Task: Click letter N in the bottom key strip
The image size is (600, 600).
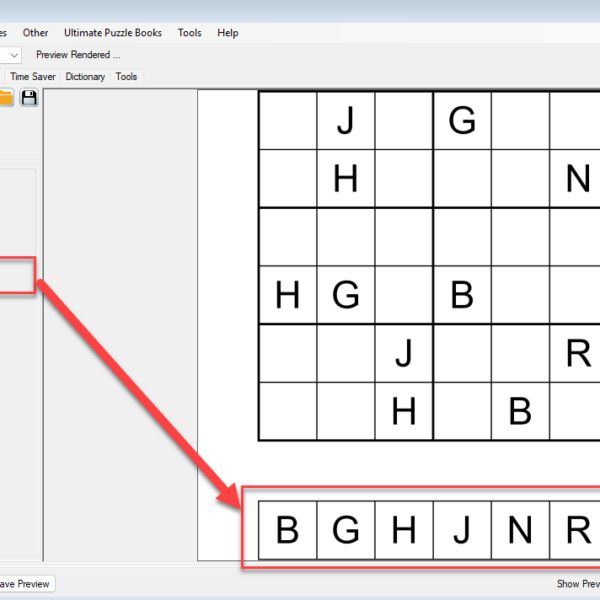Action: pyautogui.click(x=520, y=530)
